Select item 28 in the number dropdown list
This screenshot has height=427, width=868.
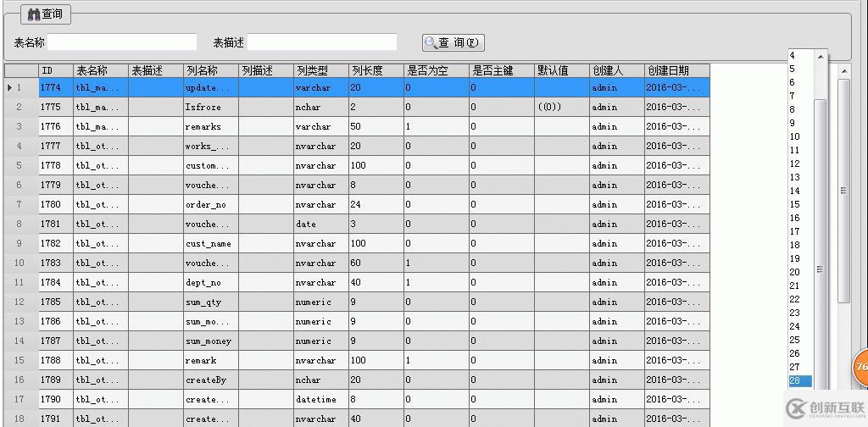pyautogui.click(x=800, y=380)
